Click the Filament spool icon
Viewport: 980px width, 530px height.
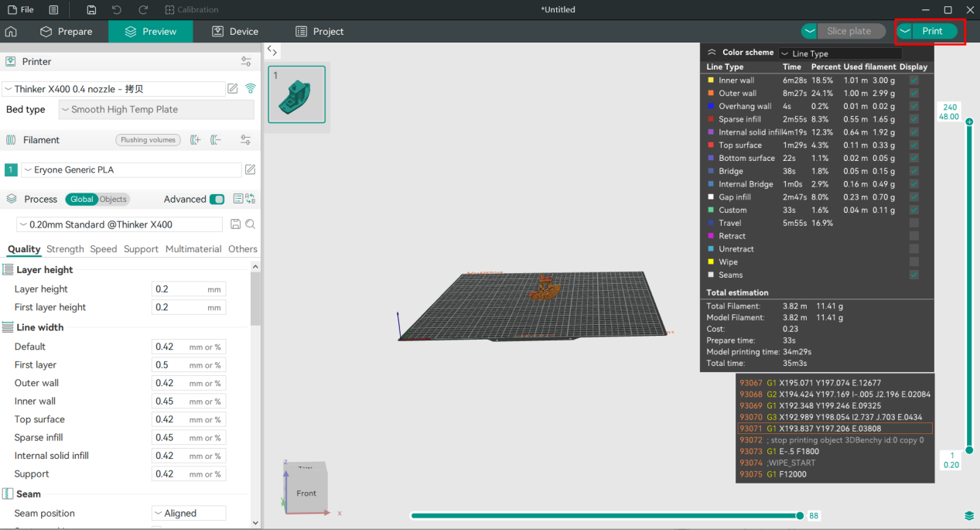click(11, 140)
